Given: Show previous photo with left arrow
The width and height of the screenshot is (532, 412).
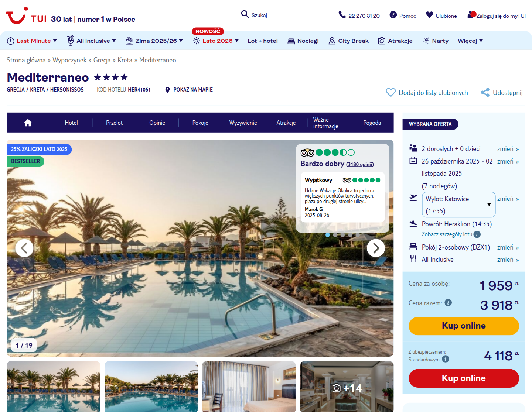Looking at the screenshot, I should click(24, 248).
